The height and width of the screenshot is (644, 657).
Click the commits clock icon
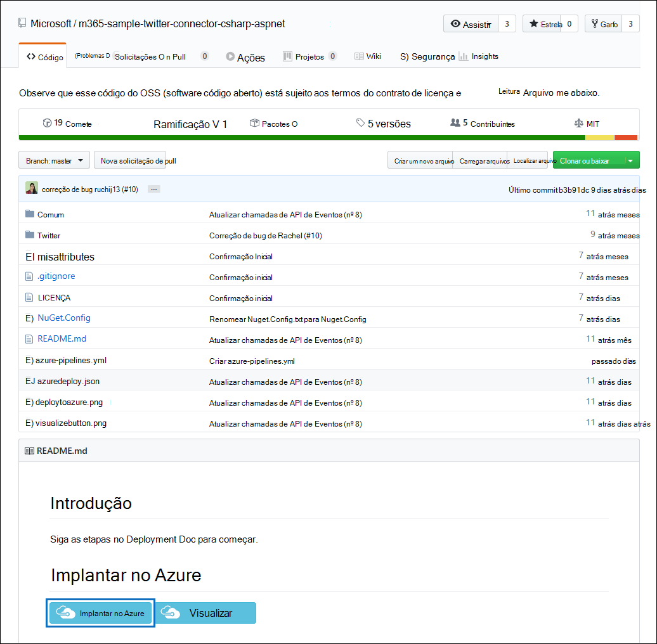(47, 123)
